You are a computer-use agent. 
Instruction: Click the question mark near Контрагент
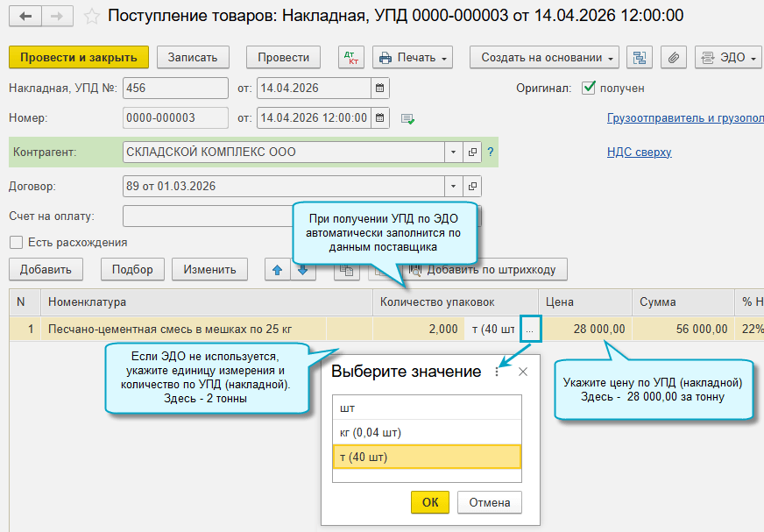tap(490, 153)
